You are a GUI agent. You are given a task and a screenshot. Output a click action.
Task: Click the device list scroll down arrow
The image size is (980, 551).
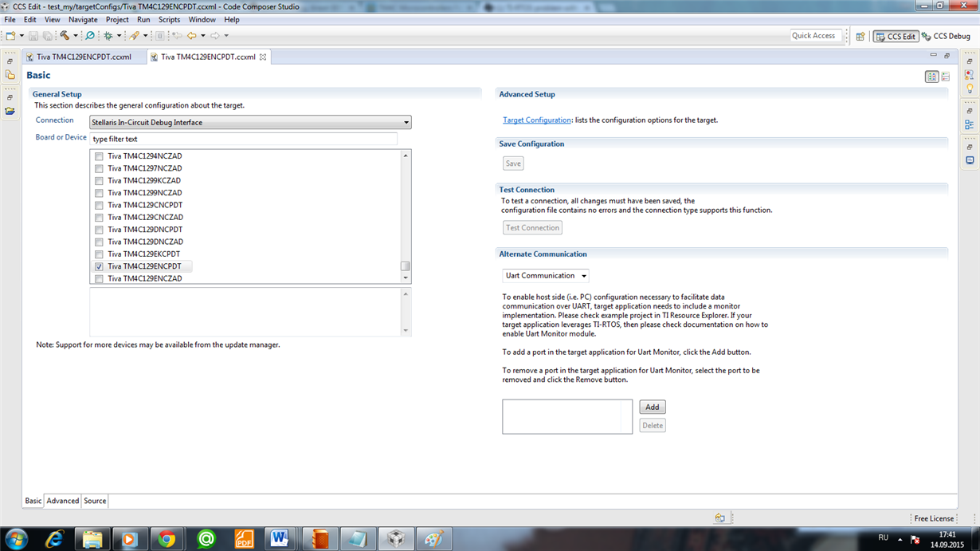click(406, 278)
